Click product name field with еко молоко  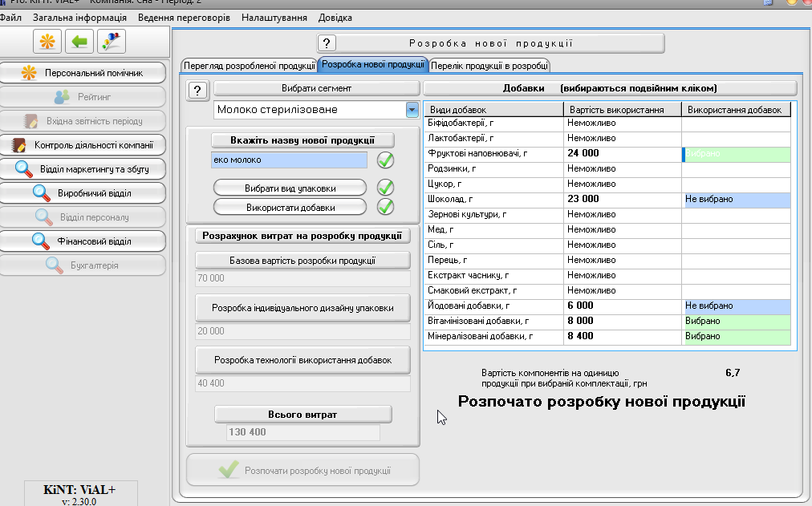pyautogui.click(x=289, y=160)
